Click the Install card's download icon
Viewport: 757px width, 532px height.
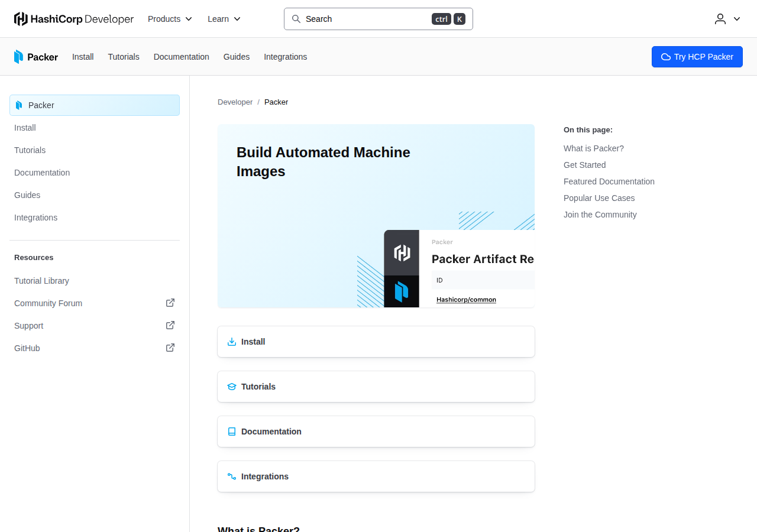point(232,342)
